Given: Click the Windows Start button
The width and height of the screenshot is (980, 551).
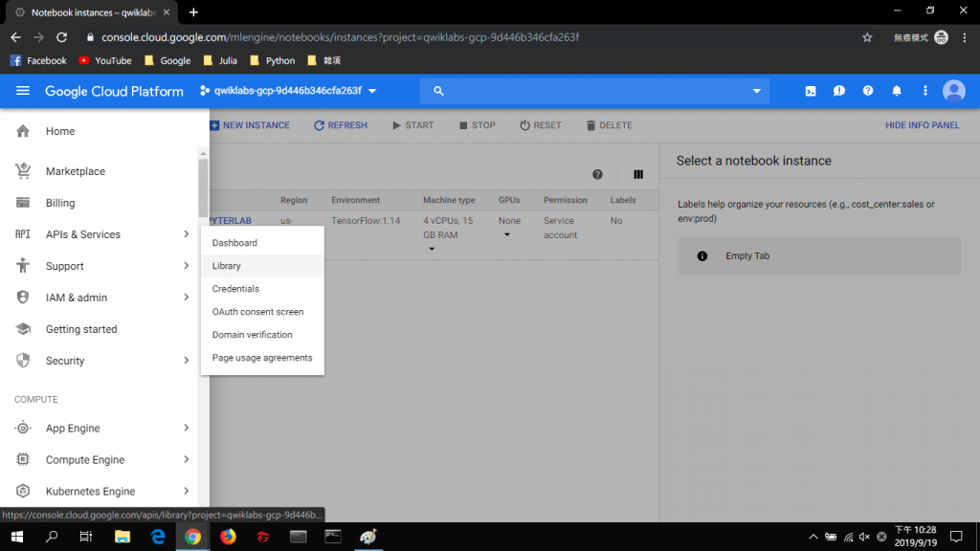Looking at the screenshot, I should [17, 537].
